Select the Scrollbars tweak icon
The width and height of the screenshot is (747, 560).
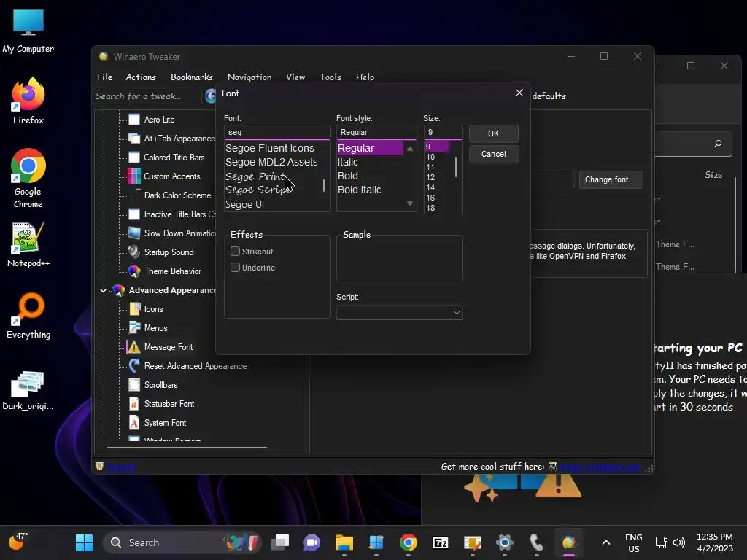click(x=134, y=385)
